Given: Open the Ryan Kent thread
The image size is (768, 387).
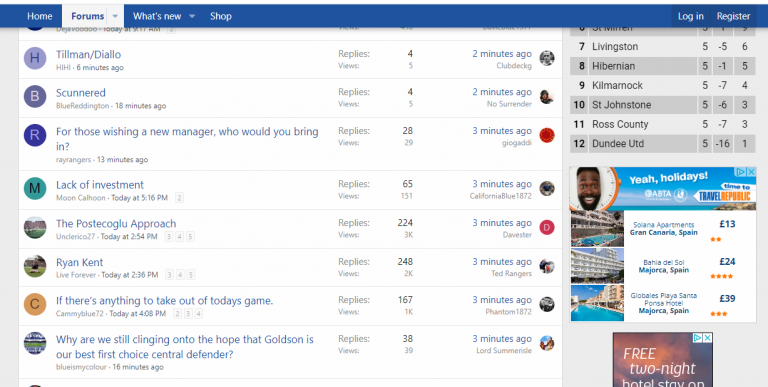Looking at the screenshot, I should (x=79, y=263).
